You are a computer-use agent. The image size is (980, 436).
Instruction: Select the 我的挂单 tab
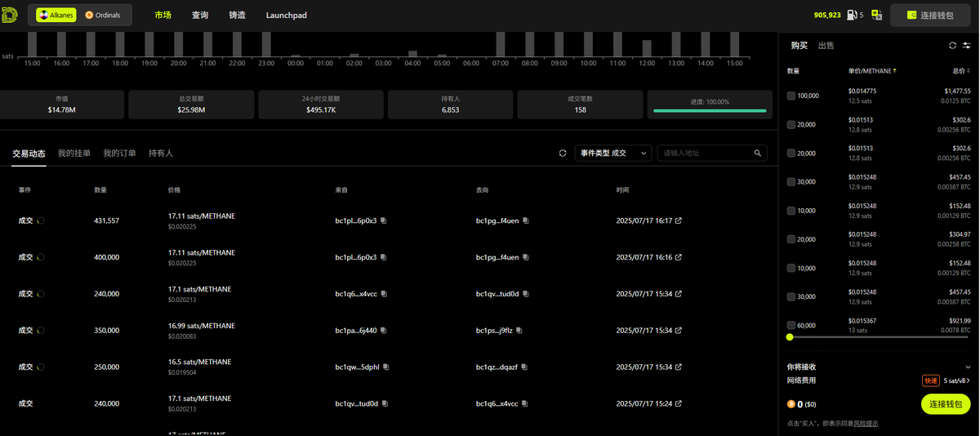click(74, 153)
